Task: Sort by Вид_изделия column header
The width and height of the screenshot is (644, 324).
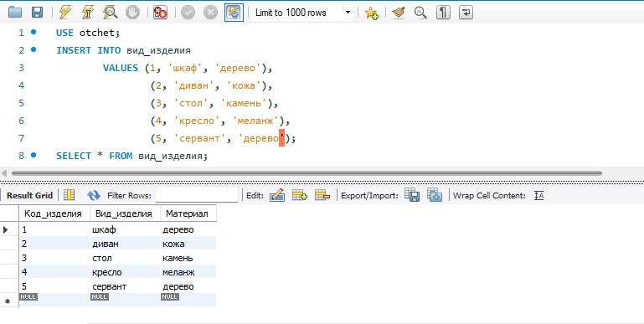Action: pyautogui.click(x=125, y=213)
